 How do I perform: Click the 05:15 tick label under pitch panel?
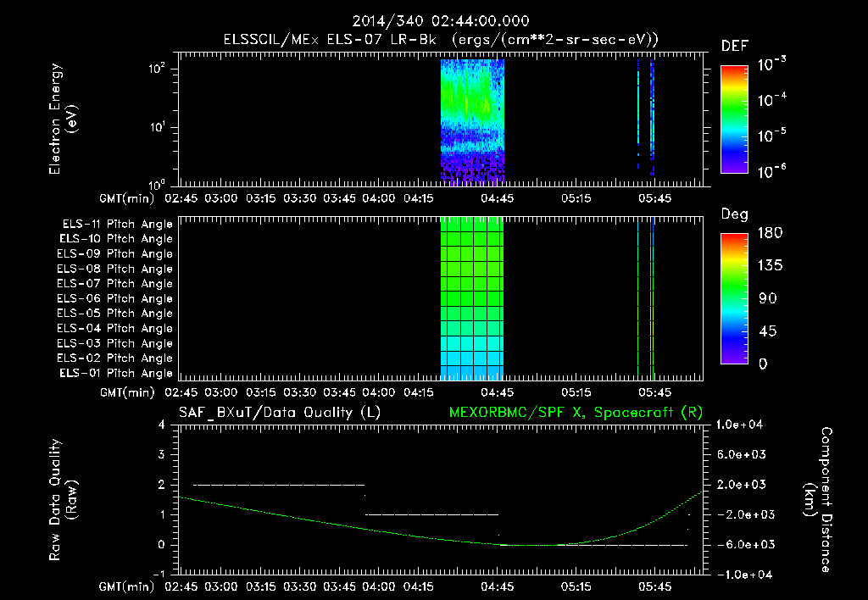tap(576, 392)
